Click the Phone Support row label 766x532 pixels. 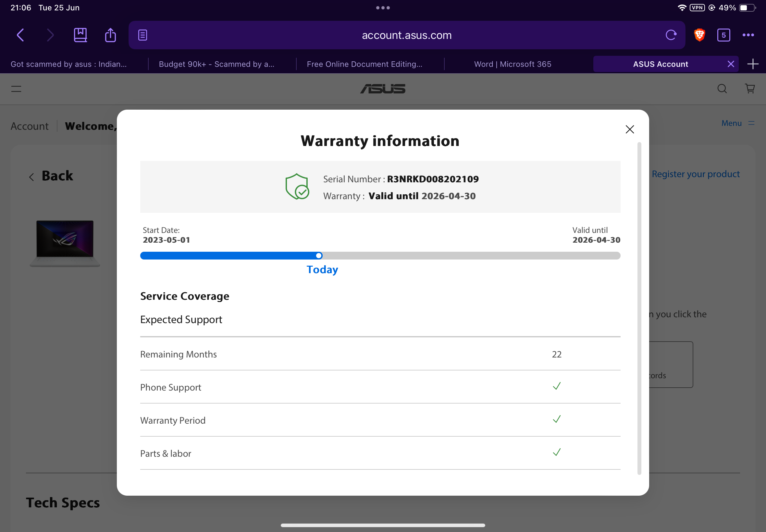(170, 387)
